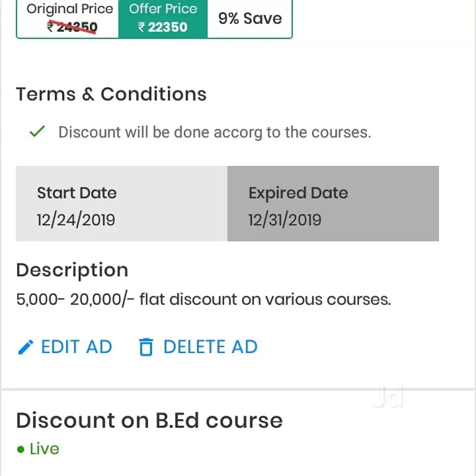Click the discount terms condition text
This screenshot has width=476, height=476.
[x=215, y=132]
